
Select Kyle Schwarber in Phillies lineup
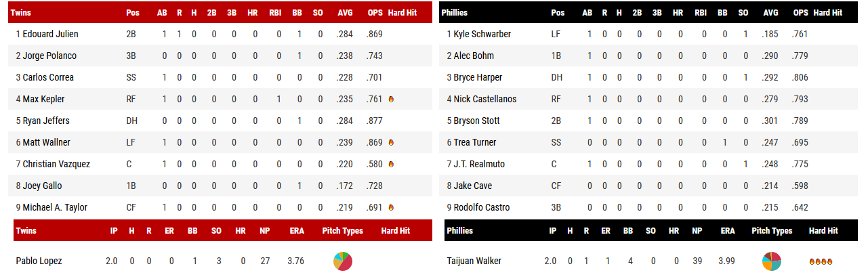pyautogui.click(x=482, y=34)
